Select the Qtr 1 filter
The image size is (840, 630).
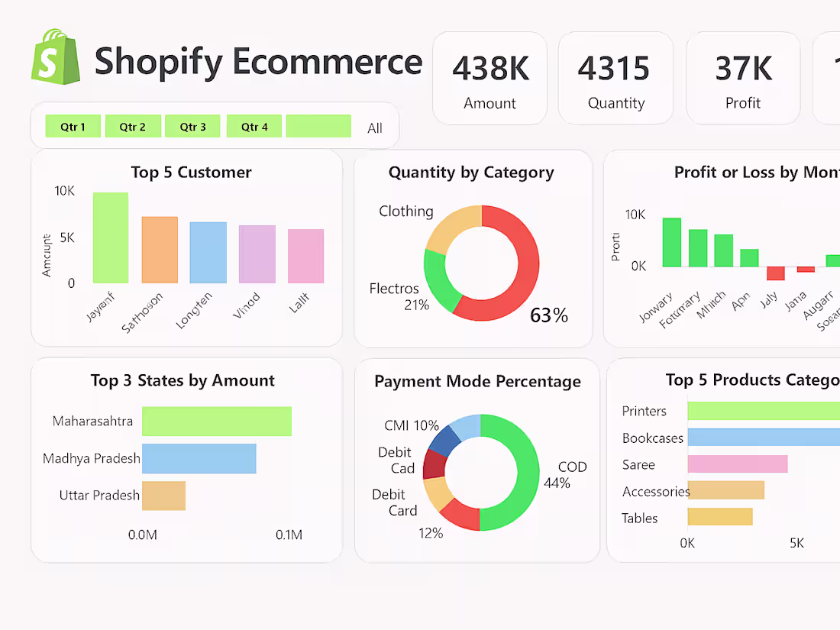[73, 126]
